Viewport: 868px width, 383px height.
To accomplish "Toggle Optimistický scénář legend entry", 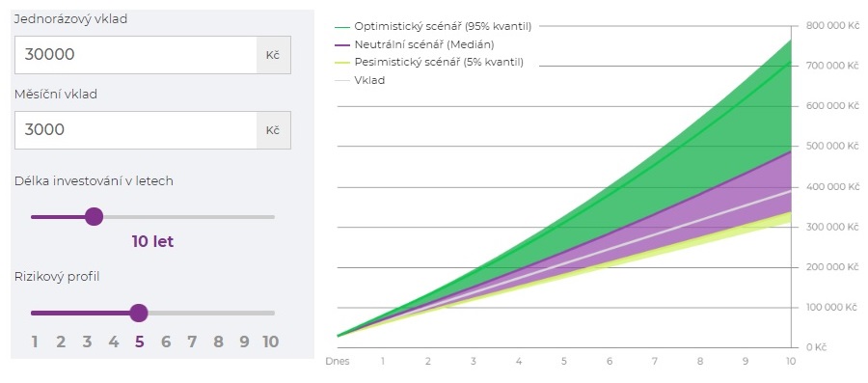I will coord(433,26).
